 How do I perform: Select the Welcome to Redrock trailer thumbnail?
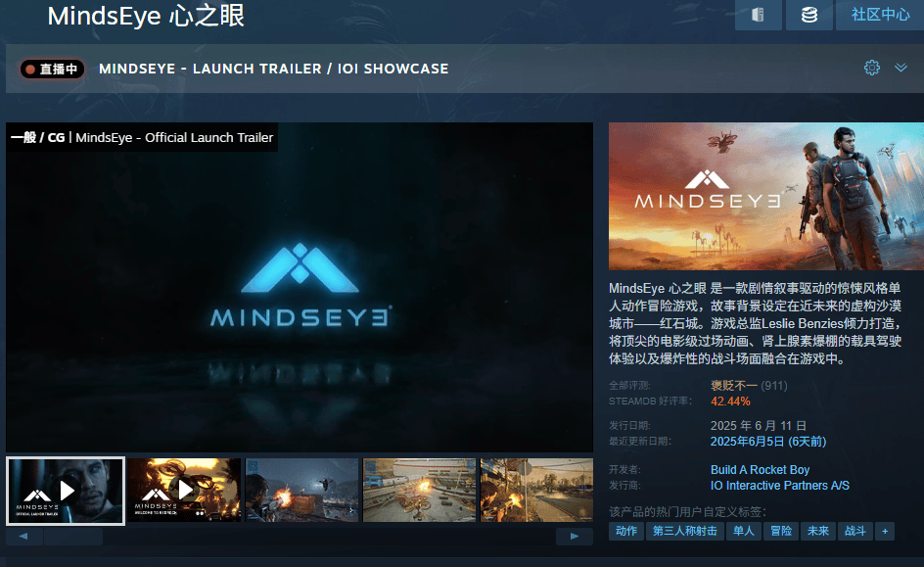(184, 491)
